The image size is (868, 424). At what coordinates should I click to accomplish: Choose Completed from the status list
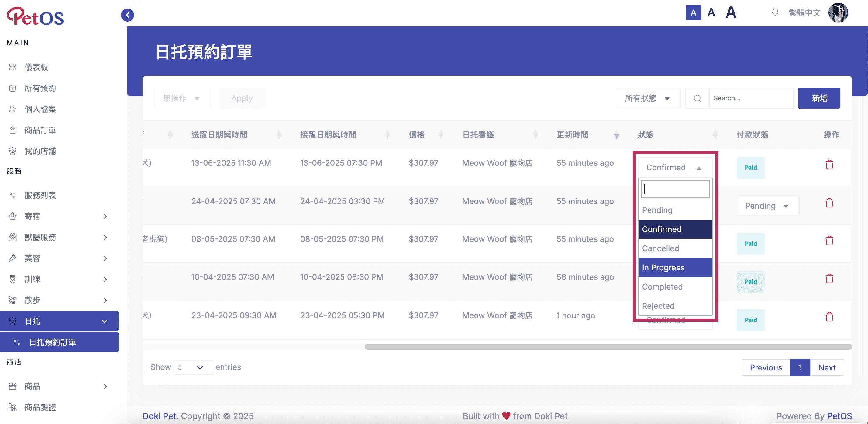(675, 287)
